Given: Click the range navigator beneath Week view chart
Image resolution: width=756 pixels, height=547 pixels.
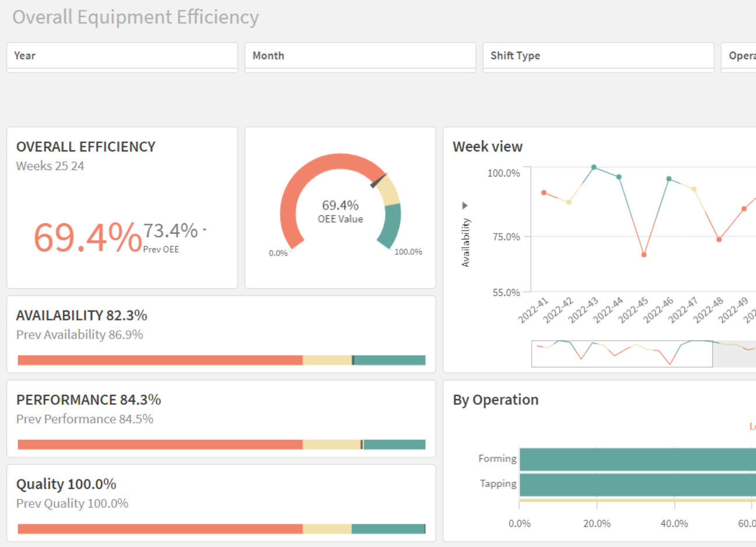Looking at the screenshot, I should [x=621, y=351].
